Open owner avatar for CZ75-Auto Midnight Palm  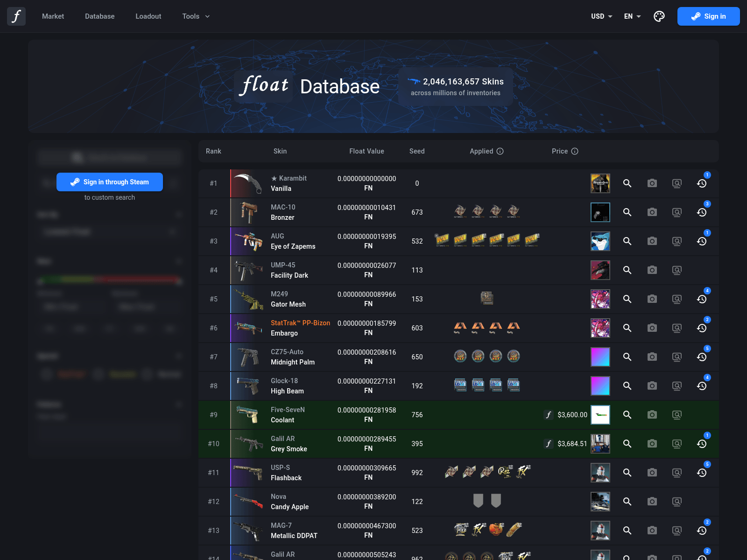click(600, 357)
